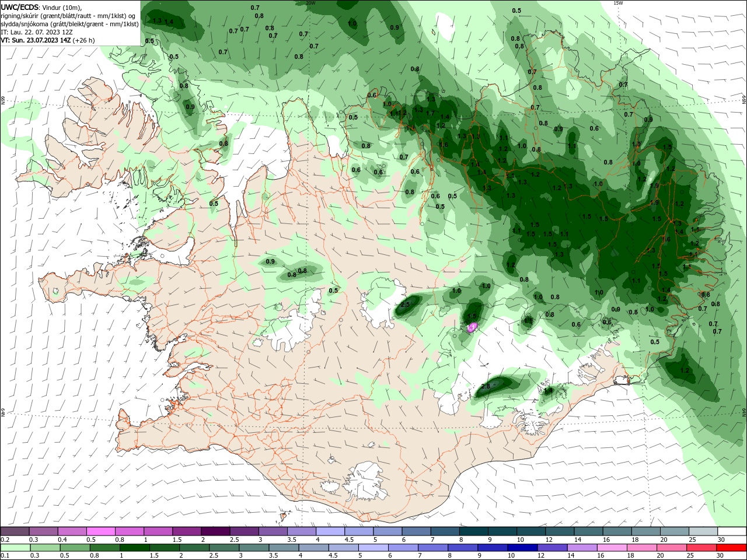Viewport: 747px width, 560px height.
Task: Click the 'rigning/skúrir' legend description line
Action: click(68, 16)
